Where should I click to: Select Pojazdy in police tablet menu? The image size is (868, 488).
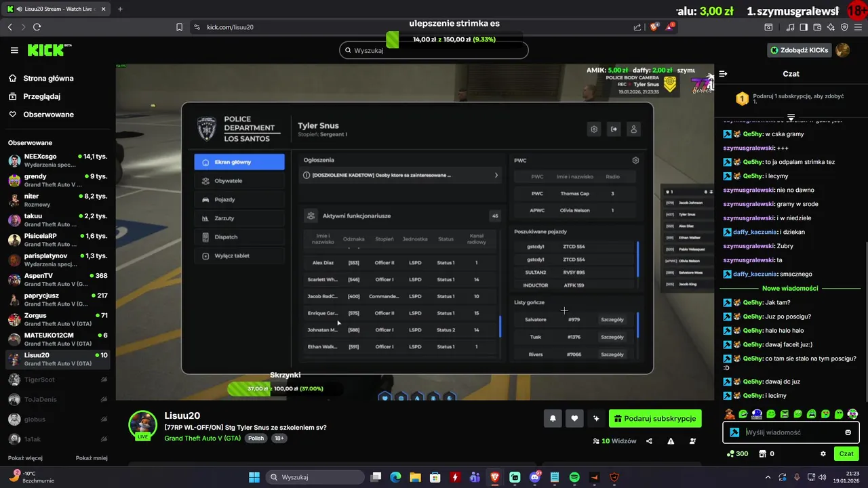[x=239, y=199]
